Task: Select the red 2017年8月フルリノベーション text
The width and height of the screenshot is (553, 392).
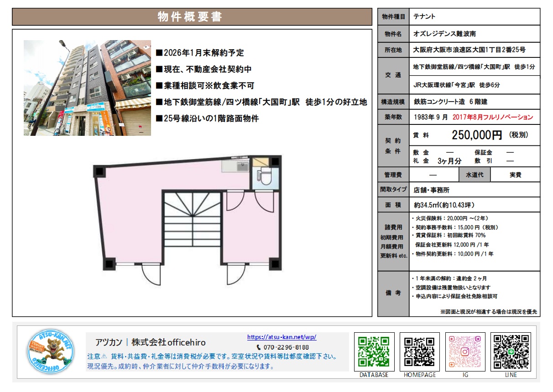Action: pos(493,117)
